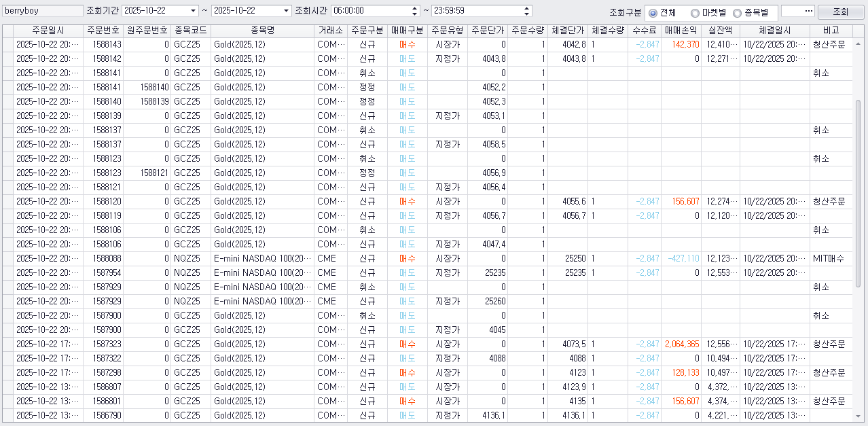Select the 마켓별 radio option
The image size is (868, 426).
coord(695,13)
